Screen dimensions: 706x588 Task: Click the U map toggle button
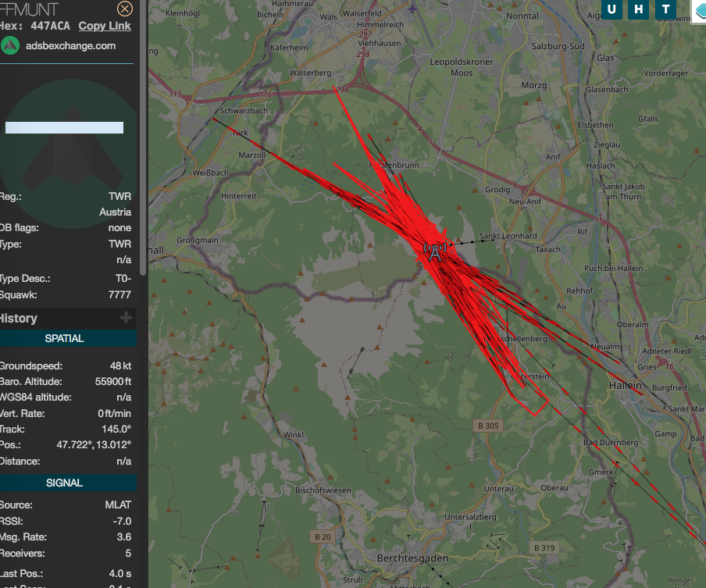[612, 9]
